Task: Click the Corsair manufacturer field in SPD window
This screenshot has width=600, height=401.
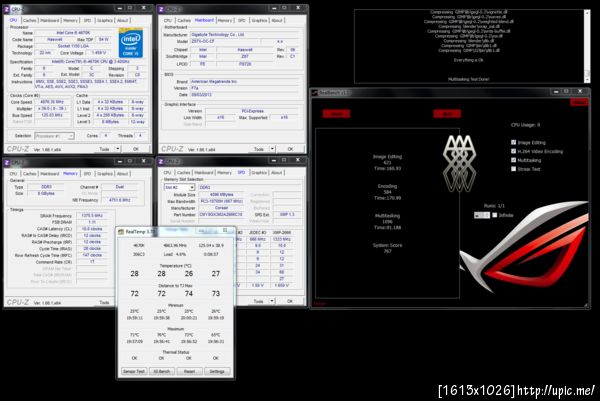Action: pos(222,208)
